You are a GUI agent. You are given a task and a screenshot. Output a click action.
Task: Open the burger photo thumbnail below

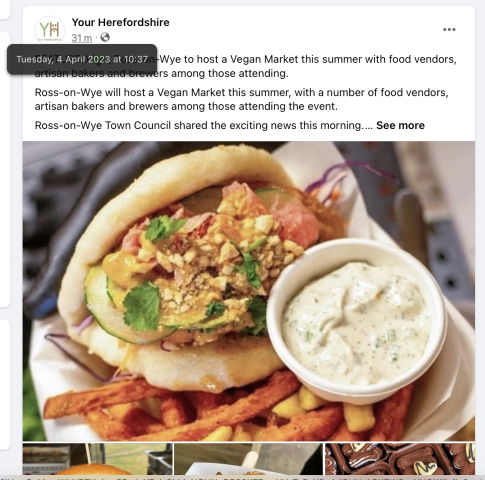click(97, 459)
